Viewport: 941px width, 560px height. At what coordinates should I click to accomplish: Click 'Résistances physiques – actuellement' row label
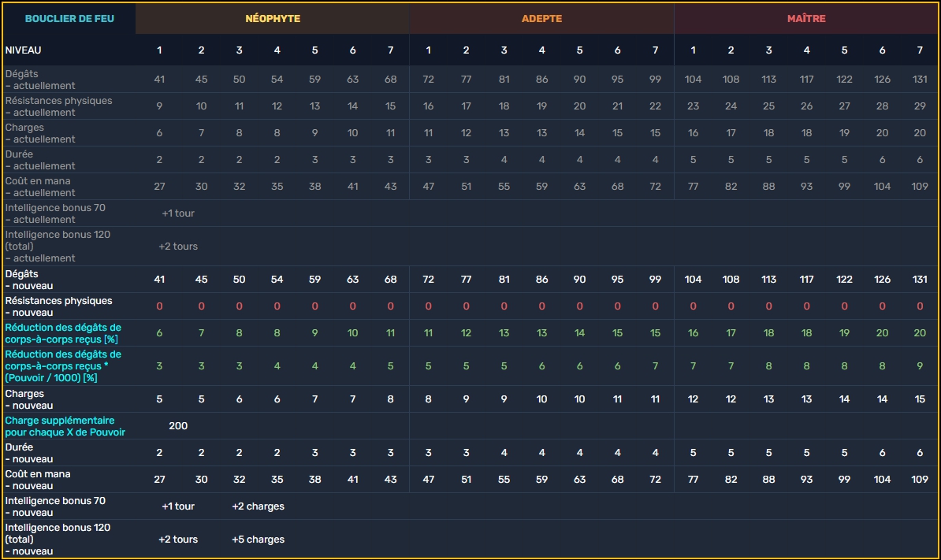[x=59, y=106]
